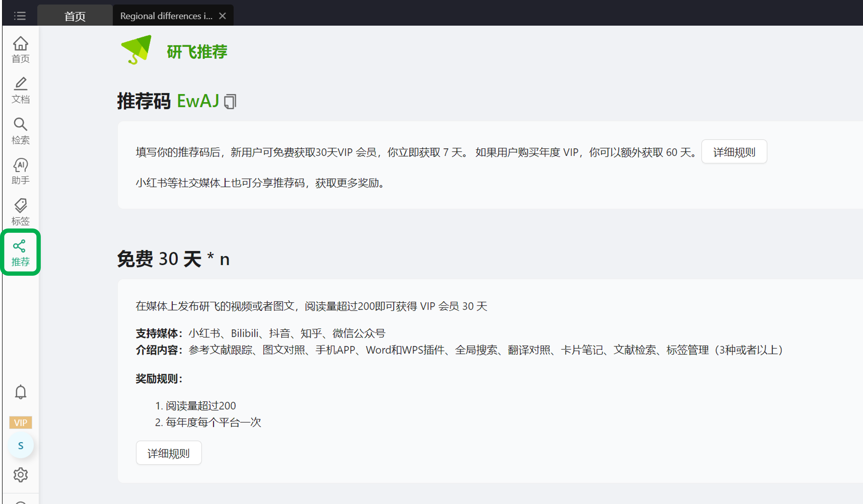Open the user avatar S
Image resolution: width=863 pixels, height=504 pixels.
[21, 446]
